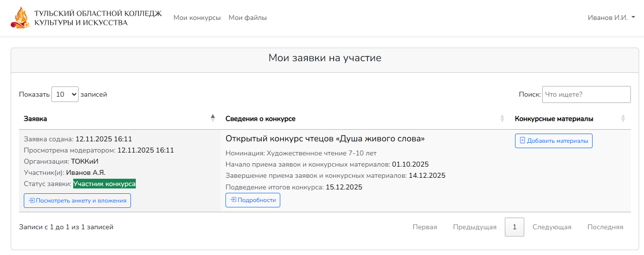Focus the Поиск search field
This screenshot has width=644, height=255.
(586, 94)
